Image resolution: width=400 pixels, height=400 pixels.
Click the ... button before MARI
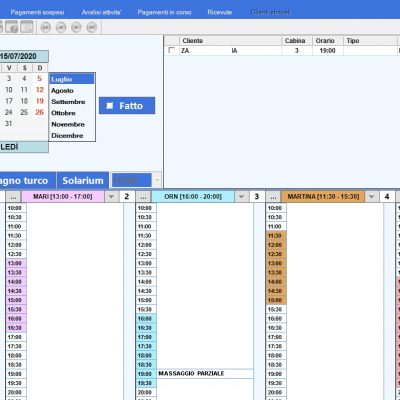tap(13, 197)
